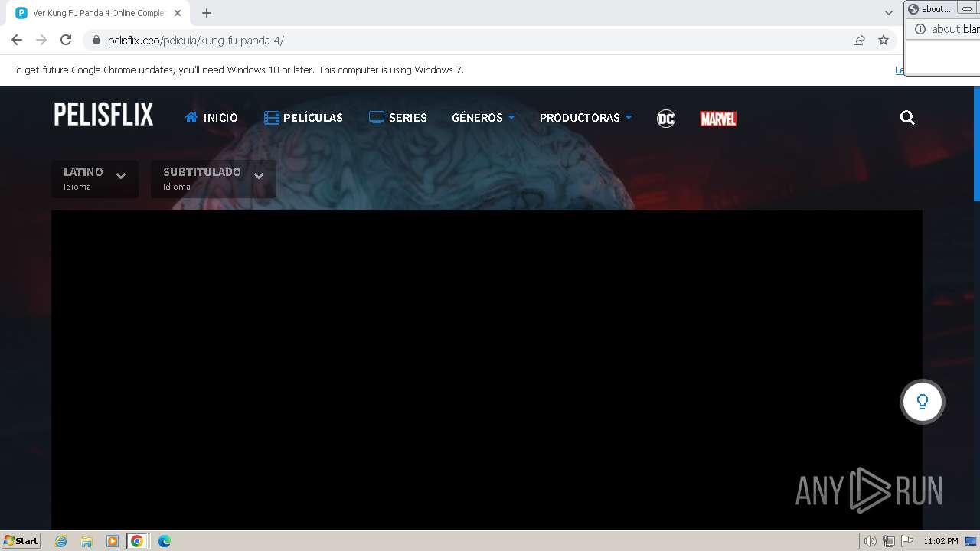Open Windows Media Player from taskbar
The width and height of the screenshot is (980, 551).
tap(113, 541)
